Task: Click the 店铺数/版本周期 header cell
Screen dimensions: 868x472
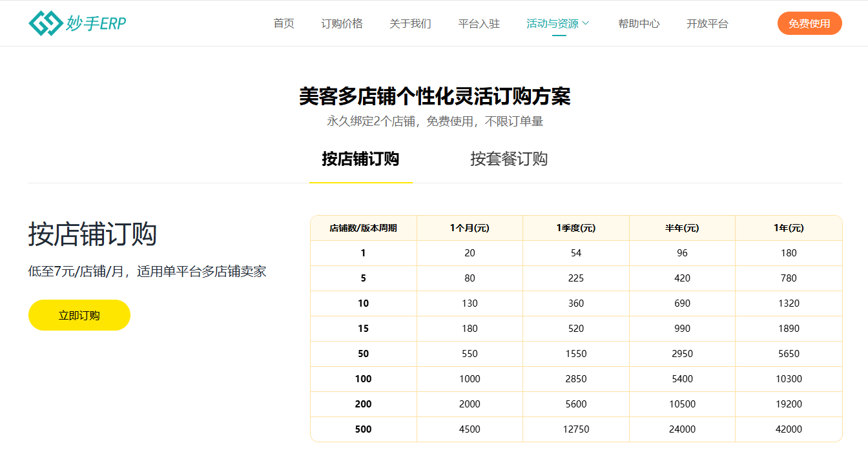Action: tap(364, 228)
